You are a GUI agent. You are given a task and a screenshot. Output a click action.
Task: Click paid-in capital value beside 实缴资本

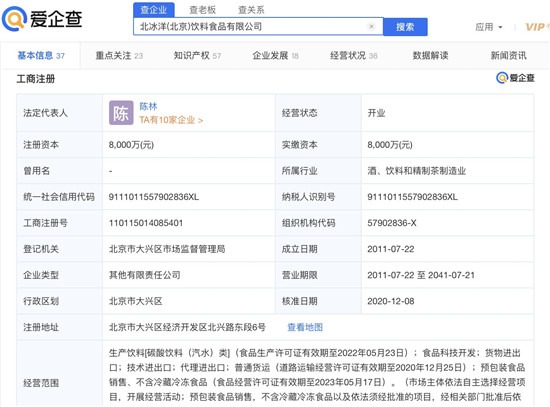[390, 145]
